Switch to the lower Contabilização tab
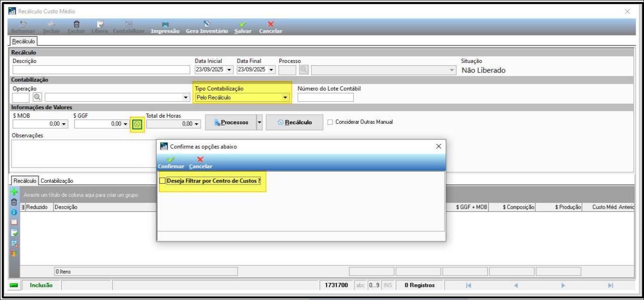This screenshot has height=300, width=644. point(57,181)
